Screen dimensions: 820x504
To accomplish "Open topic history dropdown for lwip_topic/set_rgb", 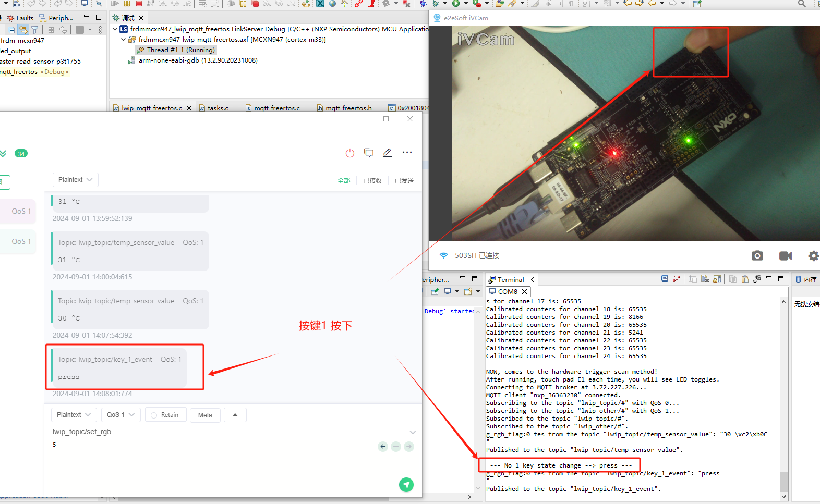I will [x=413, y=432].
